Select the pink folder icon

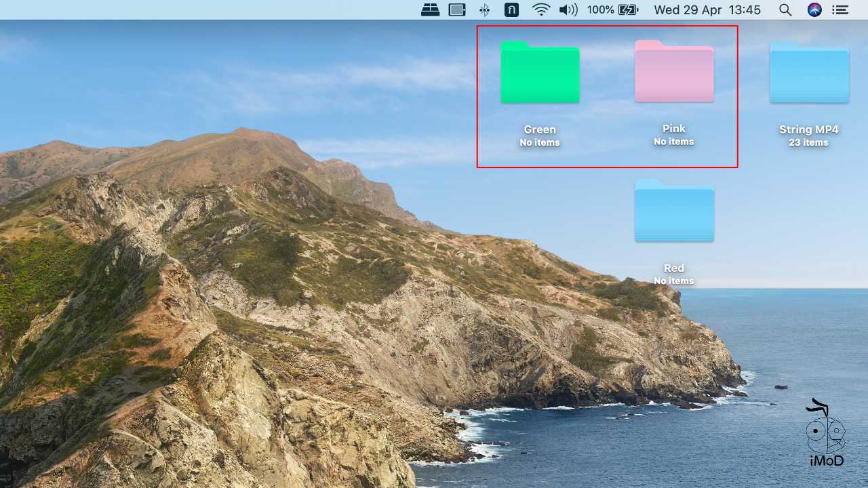(x=674, y=72)
